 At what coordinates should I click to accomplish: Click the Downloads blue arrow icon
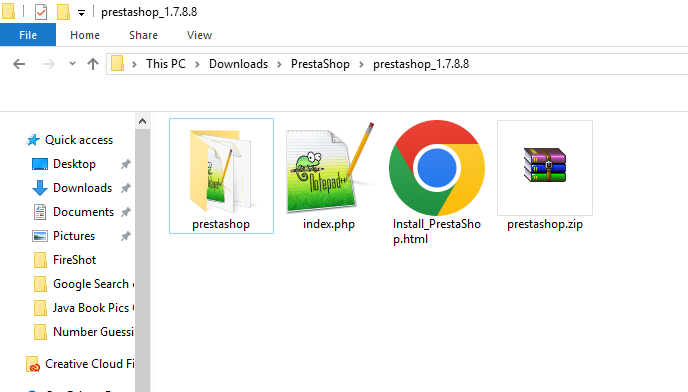(x=40, y=188)
